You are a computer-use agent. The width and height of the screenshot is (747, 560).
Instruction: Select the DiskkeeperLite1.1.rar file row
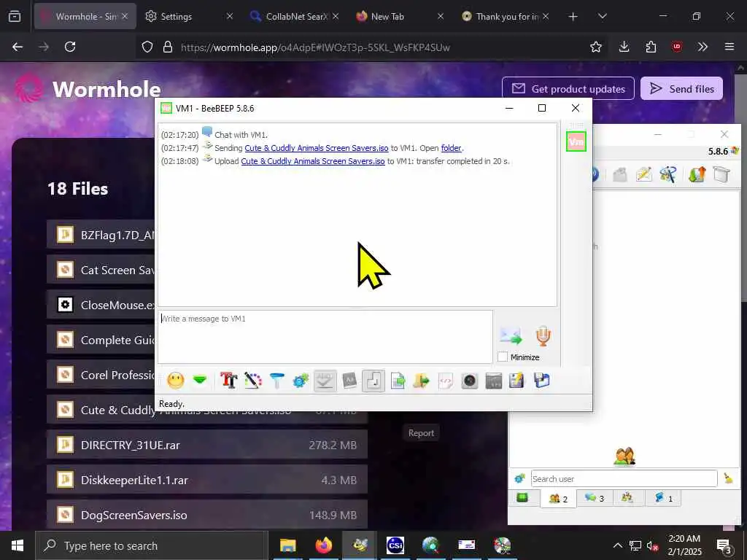[207, 480]
